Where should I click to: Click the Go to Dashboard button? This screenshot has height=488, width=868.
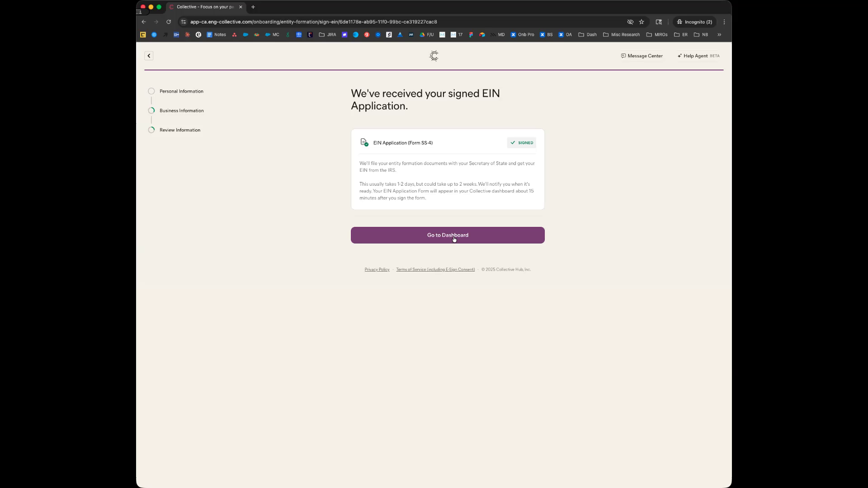click(447, 235)
